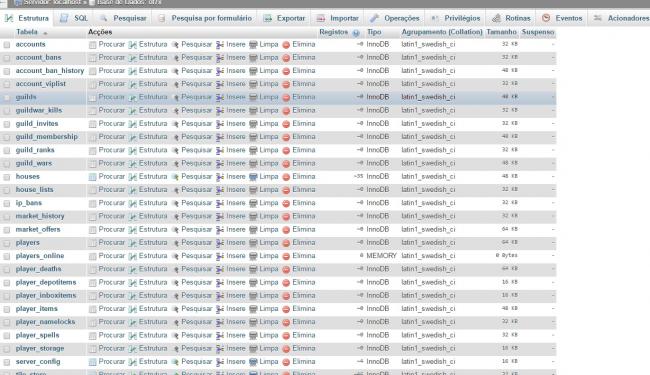The width and height of the screenshot is (650, 375).
Task: Click Tipo column header
Action: pos(374,32)
